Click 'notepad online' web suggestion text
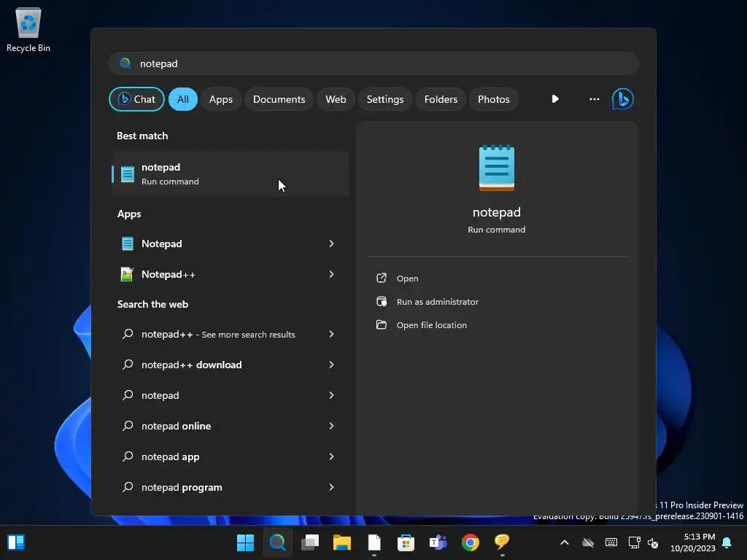Image resolution: width=747 pixels, height=560 pixels. pyautogui.click(x=177, y=426)
